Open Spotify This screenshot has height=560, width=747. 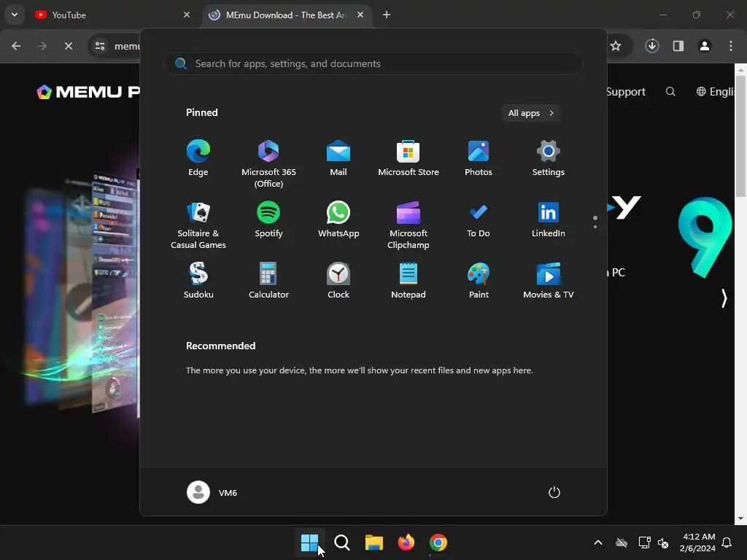[x=268, y=219]
